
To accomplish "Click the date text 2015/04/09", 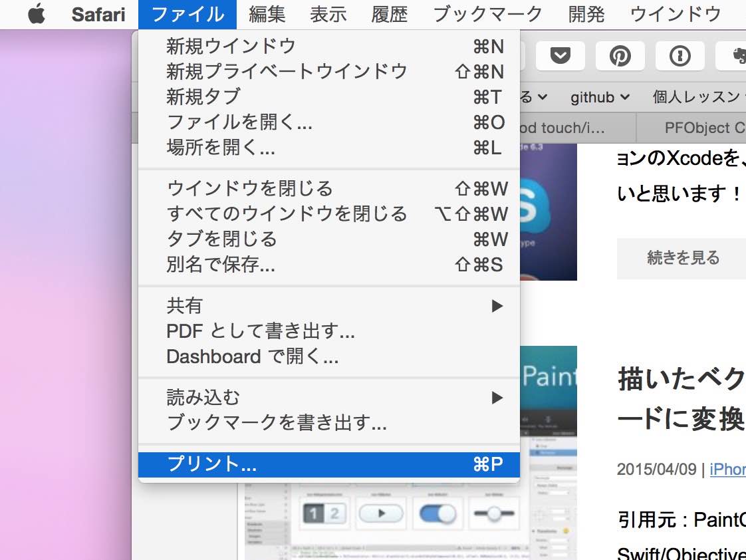I will tap(656, 469).
